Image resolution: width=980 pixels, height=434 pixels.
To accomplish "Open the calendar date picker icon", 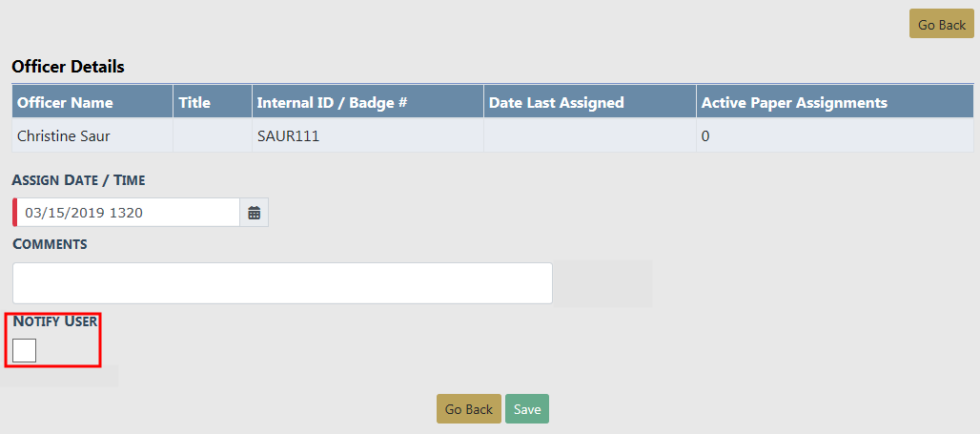I will (255, 213).
